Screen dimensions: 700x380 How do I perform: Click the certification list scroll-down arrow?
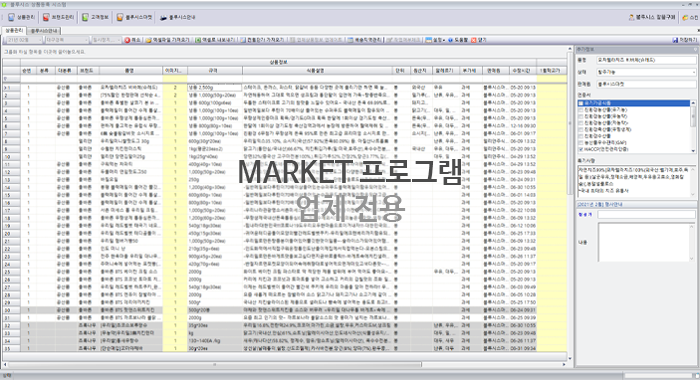pos(693,151)
